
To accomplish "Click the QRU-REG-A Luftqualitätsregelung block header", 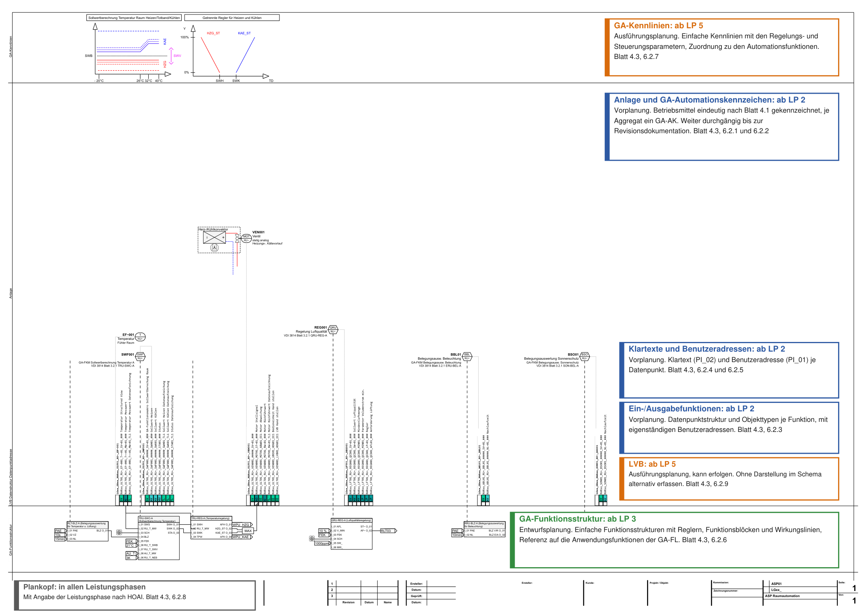I will pos(351,520).
